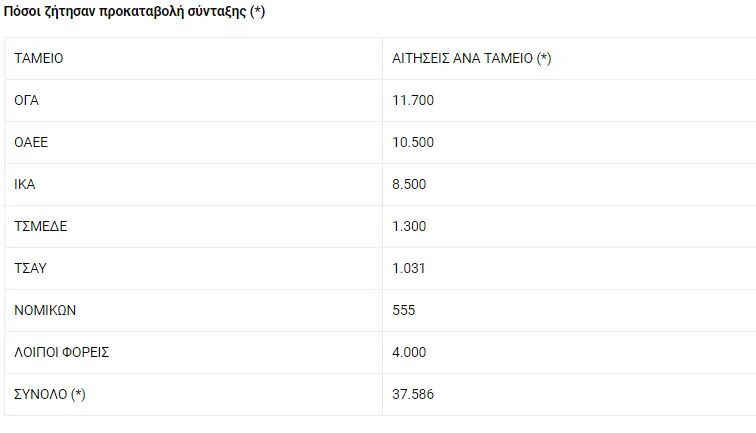Click the value 8.500 cell

(410, 184)
